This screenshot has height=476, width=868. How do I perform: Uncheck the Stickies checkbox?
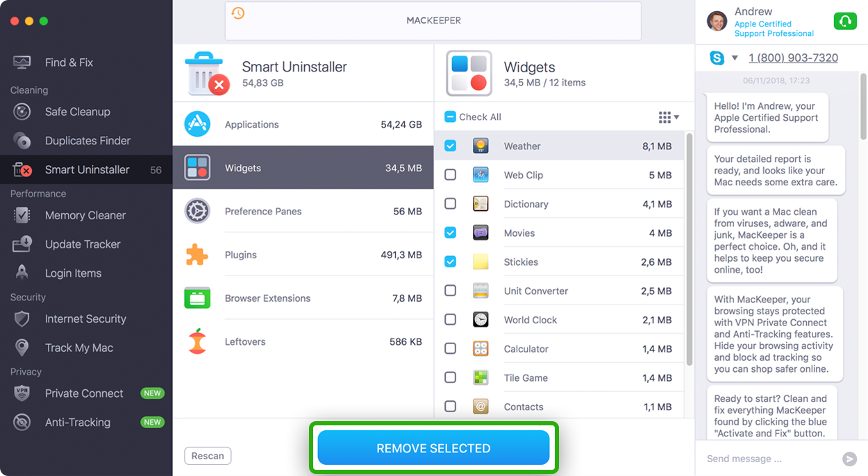[450, 262]
